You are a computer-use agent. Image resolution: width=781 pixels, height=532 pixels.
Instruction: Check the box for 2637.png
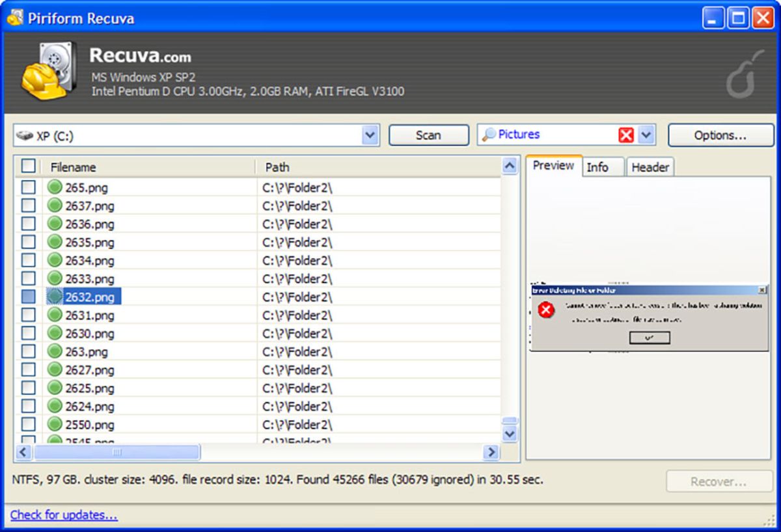tap(28, 206)
